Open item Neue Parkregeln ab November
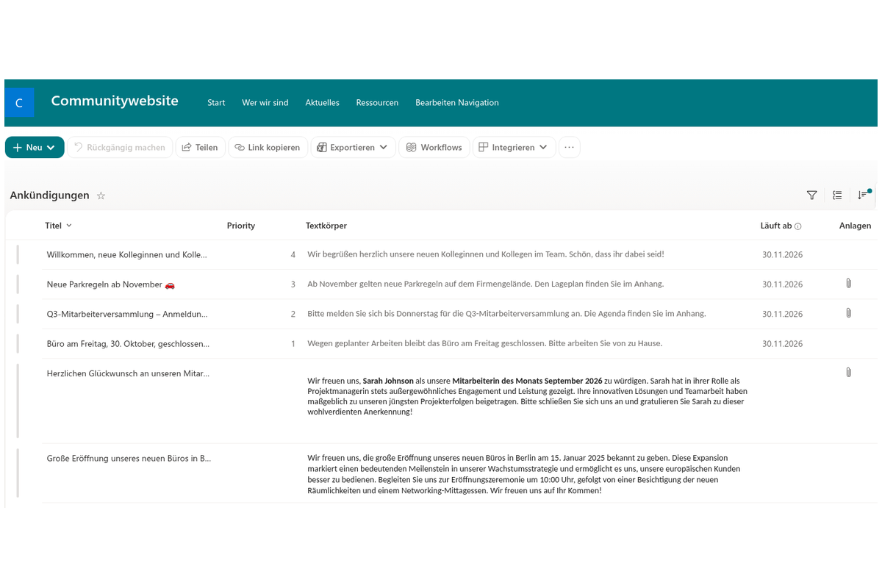The height and width of the screenshot is (588, 882). pyautogui.click(x=111, y=284)
